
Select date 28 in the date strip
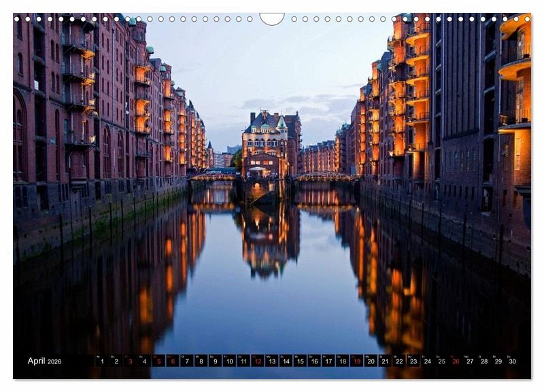pos(484,361)
